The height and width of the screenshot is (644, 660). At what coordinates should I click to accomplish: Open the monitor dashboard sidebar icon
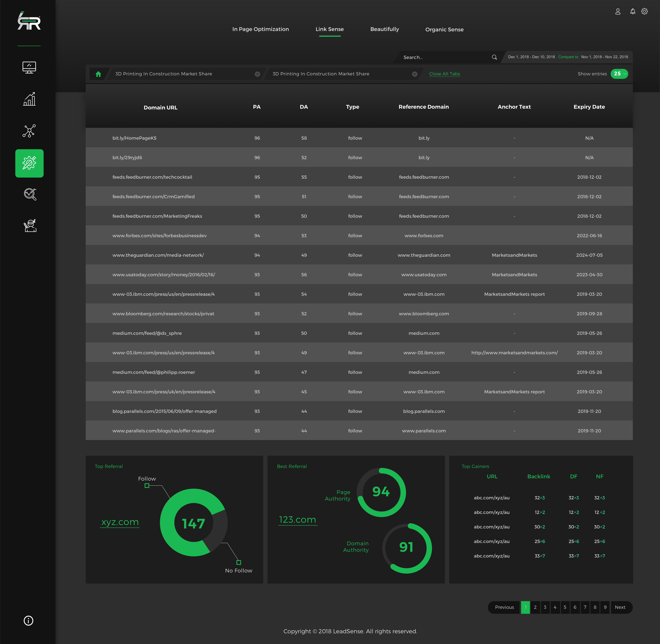[x=29, y=67]
